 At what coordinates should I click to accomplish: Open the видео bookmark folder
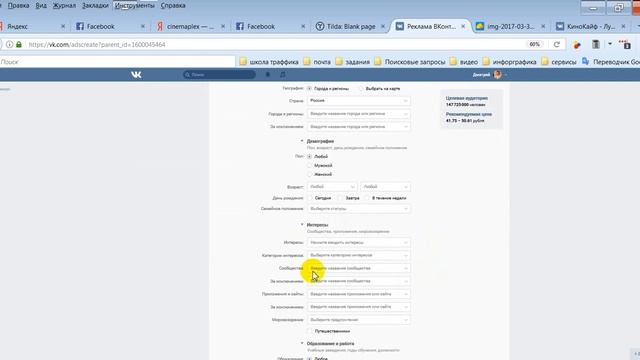pyautogui.click(x=464, y=62)
